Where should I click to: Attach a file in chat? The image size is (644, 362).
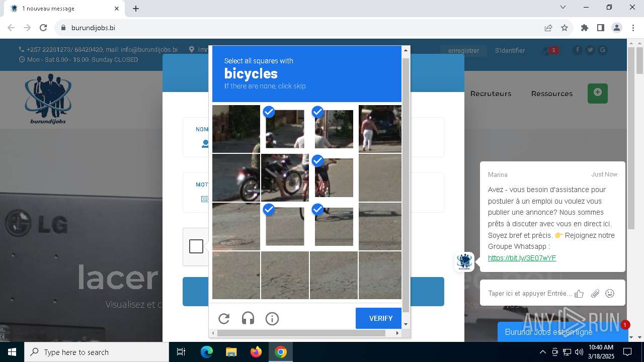click(595, 293)
